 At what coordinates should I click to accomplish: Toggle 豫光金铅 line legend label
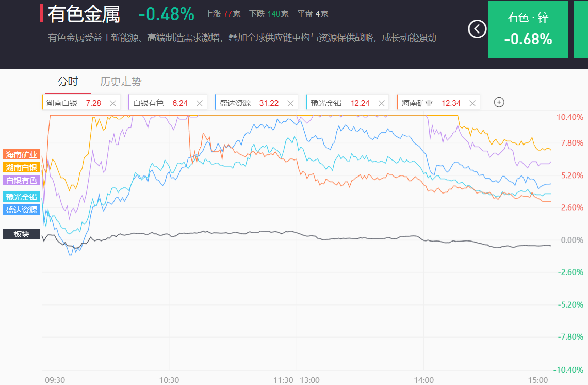(x=22, y=197)
